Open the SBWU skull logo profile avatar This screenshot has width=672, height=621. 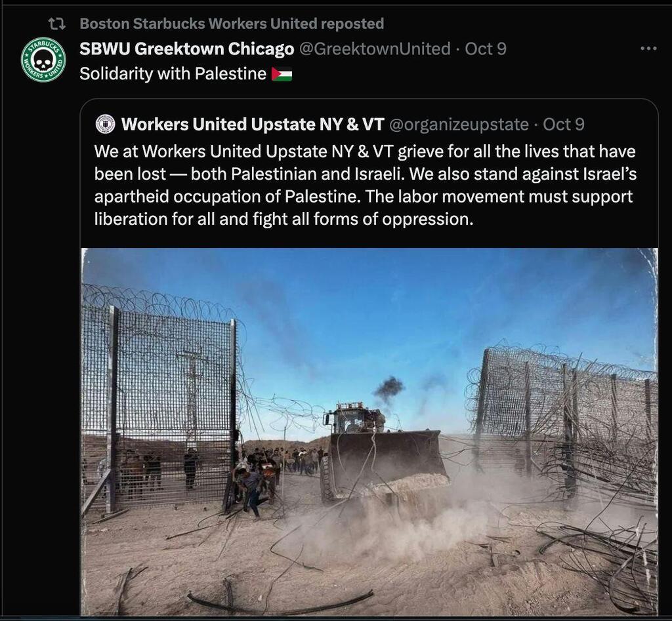pos(43,60)
